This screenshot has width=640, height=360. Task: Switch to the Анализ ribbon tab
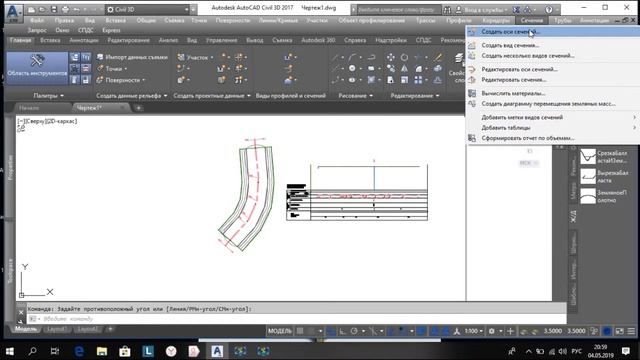[168, 40]
